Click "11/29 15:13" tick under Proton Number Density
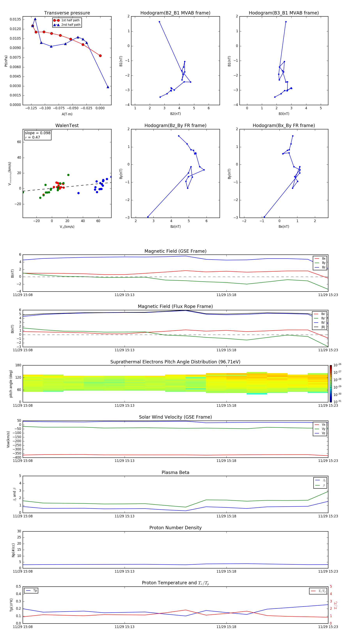 (124, 571)
